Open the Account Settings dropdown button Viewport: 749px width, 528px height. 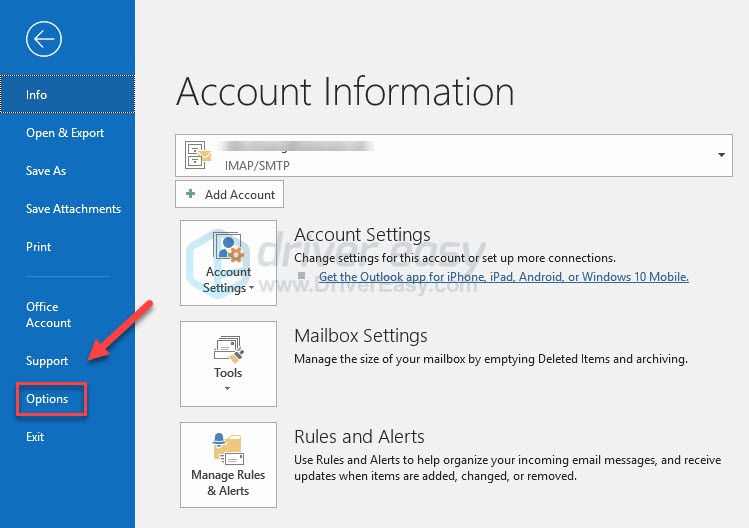point(228,263)
